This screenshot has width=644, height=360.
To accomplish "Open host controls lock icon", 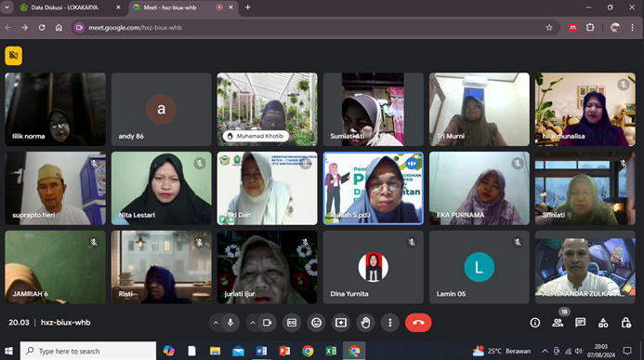I will pyautogui.click(x=626, y=323).
